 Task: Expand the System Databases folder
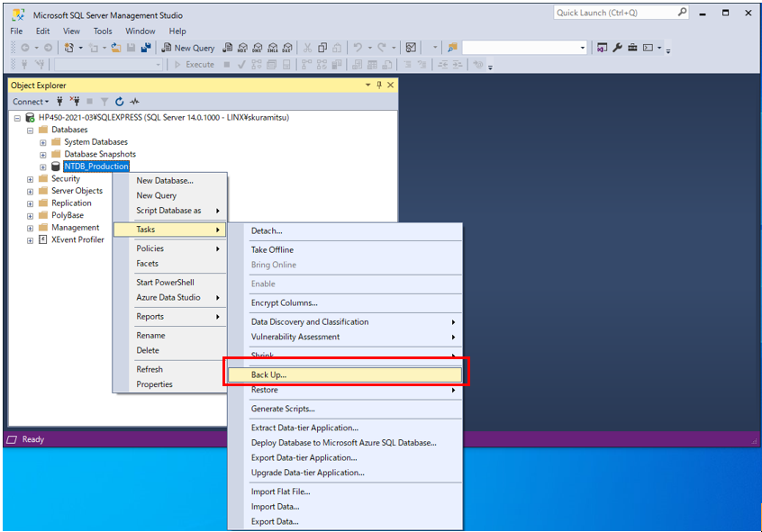point(43,142)
